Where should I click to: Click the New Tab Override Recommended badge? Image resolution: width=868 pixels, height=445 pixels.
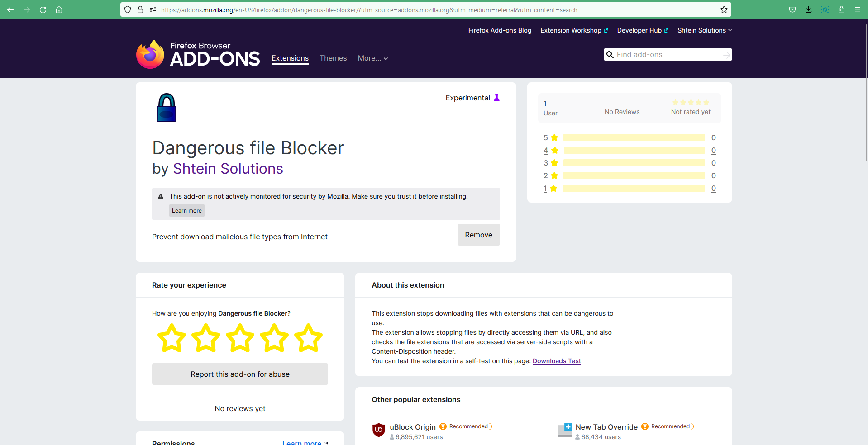(668, 426)
